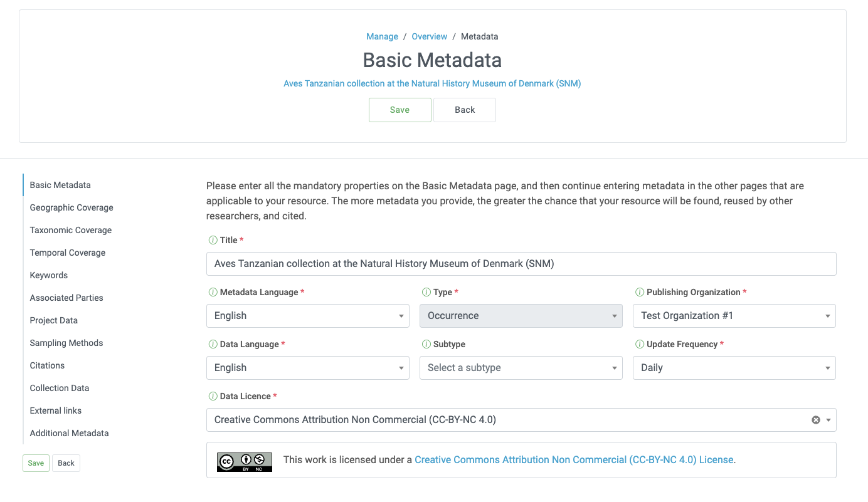This screenshot has width=868, height=502.
Task: Click into the Title text field
Action: (x=521, y=264)
